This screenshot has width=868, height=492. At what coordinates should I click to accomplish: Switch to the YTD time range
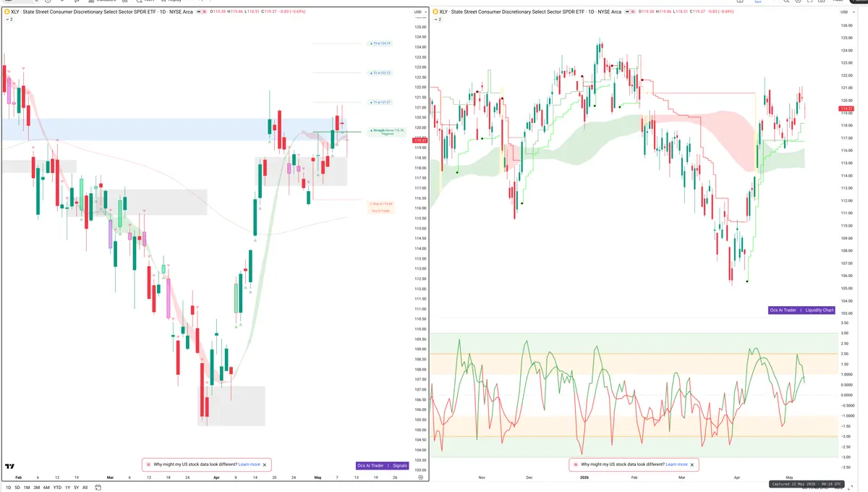(57, 488)
